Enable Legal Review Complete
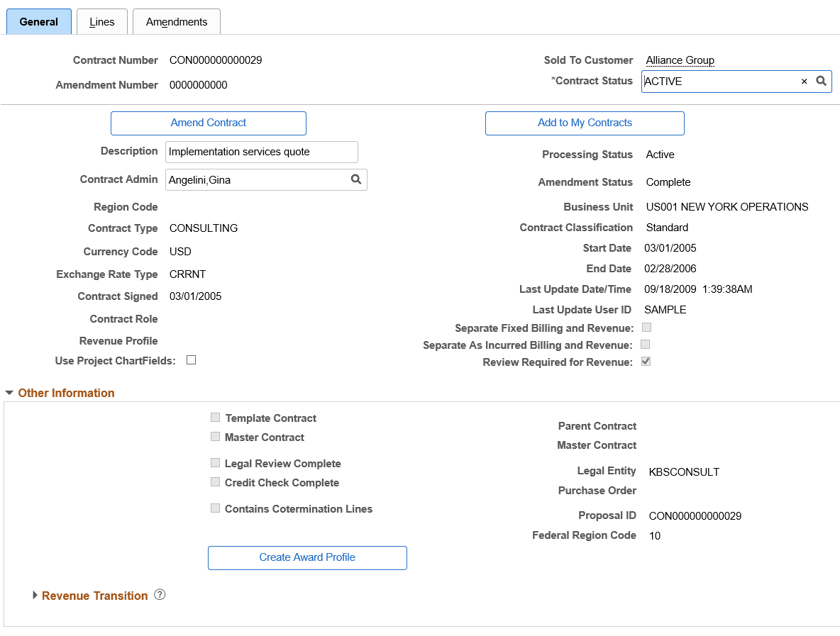The width and height of the screenshot is (840, 636). click(x=215, y=462)
